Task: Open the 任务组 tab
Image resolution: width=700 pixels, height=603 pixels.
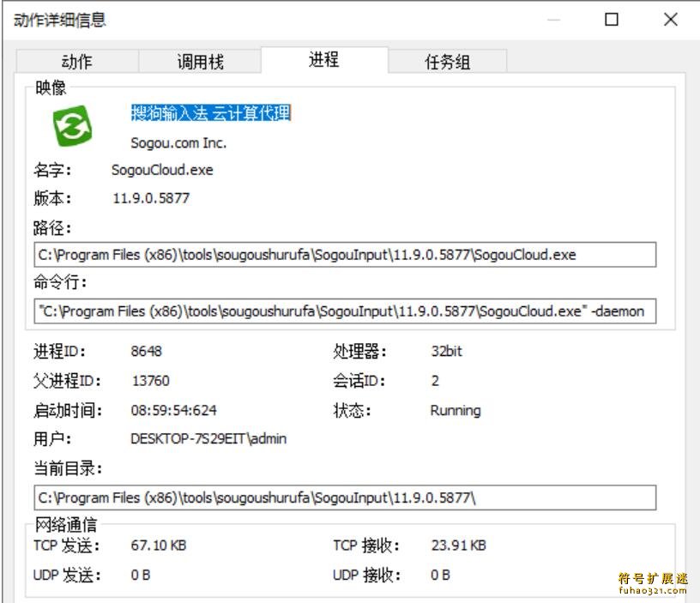Action: coord(447,61)
